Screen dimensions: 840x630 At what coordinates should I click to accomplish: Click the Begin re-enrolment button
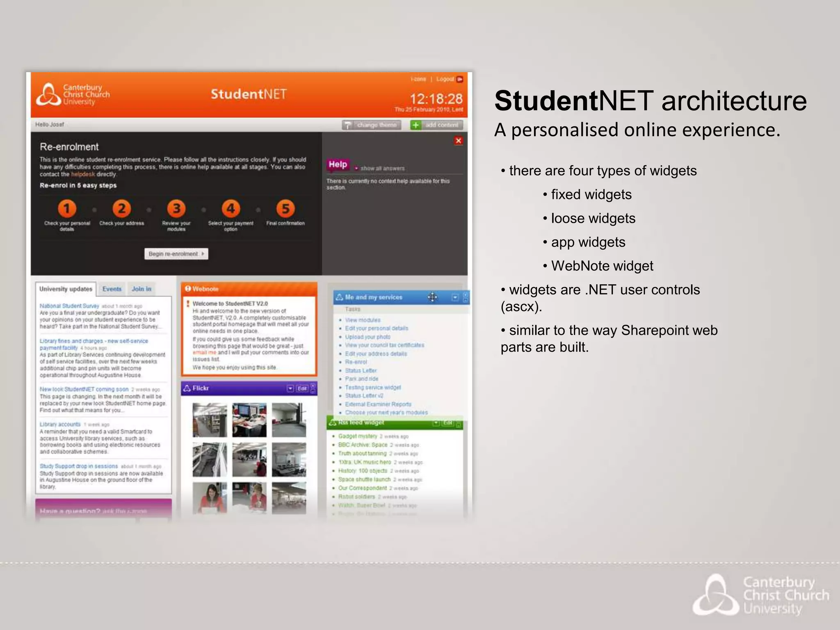[176, 254]
